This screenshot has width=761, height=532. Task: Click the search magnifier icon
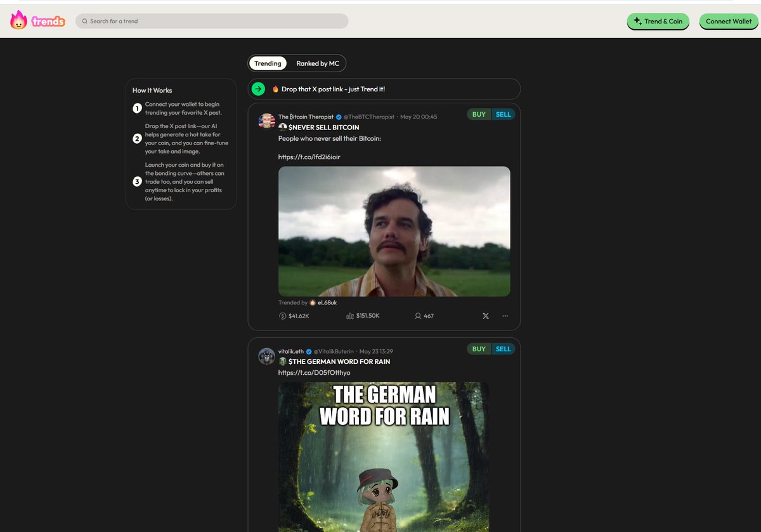click(x=84, y=21)
